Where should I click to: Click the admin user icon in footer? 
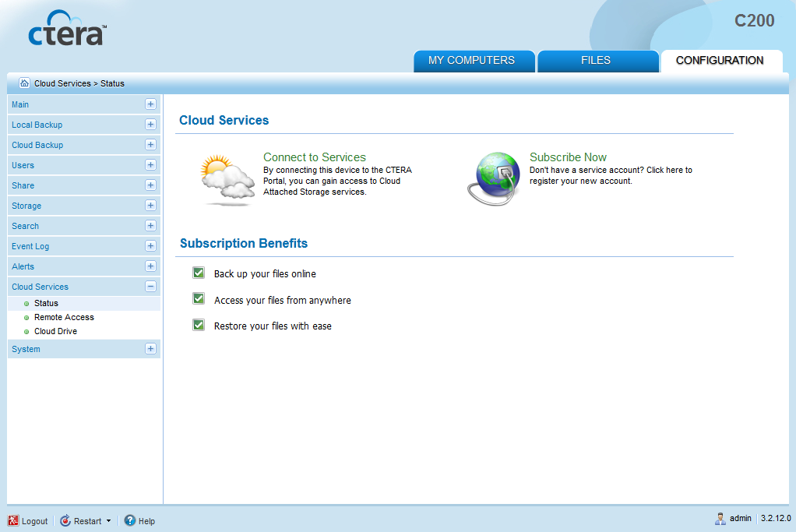click(720, 519)
